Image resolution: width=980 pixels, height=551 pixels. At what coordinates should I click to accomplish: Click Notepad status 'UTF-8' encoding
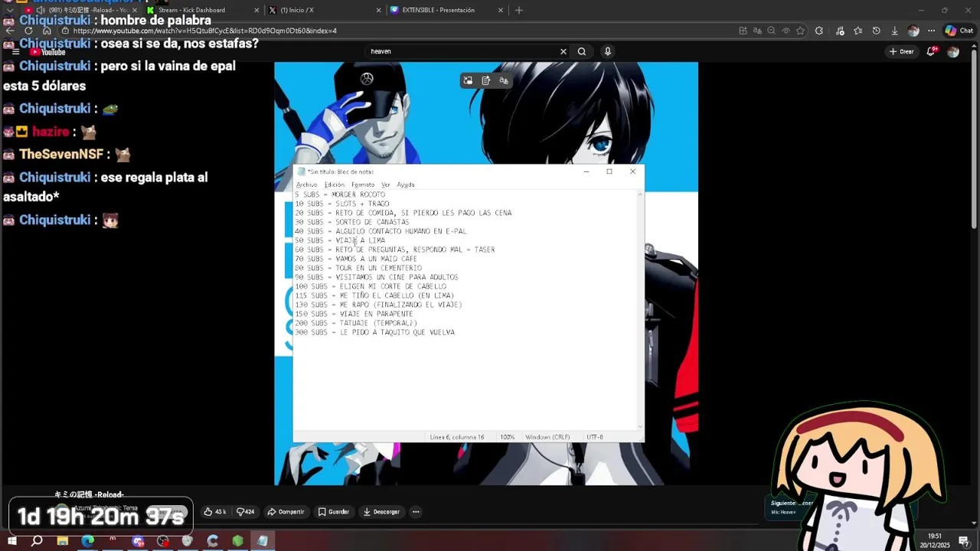pyautogui.click(x=595, y=437)
